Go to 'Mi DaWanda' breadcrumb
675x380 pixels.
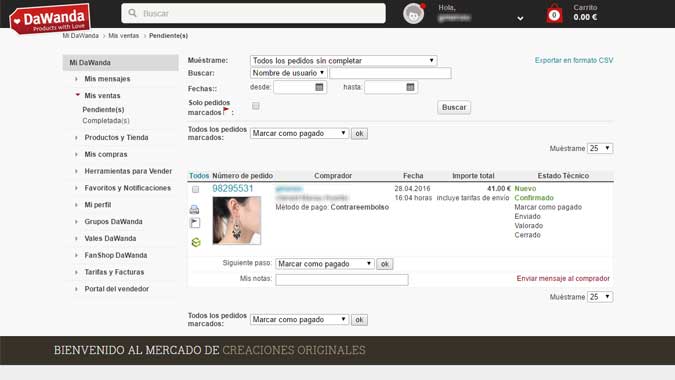click(x=81, y=36)
